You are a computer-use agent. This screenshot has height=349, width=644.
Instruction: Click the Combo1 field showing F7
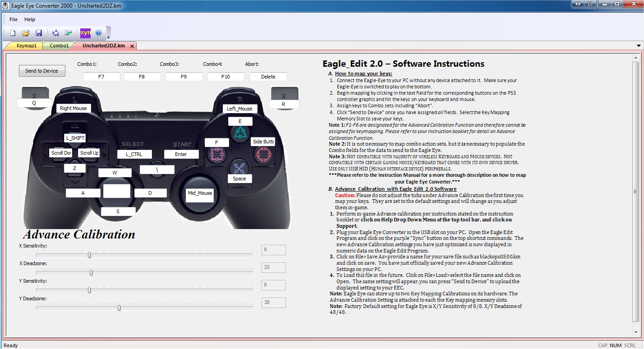point(101,77)
